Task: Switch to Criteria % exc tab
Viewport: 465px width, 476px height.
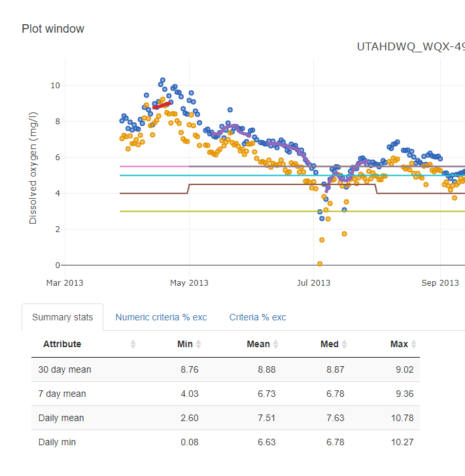Action: click(257, 317)
